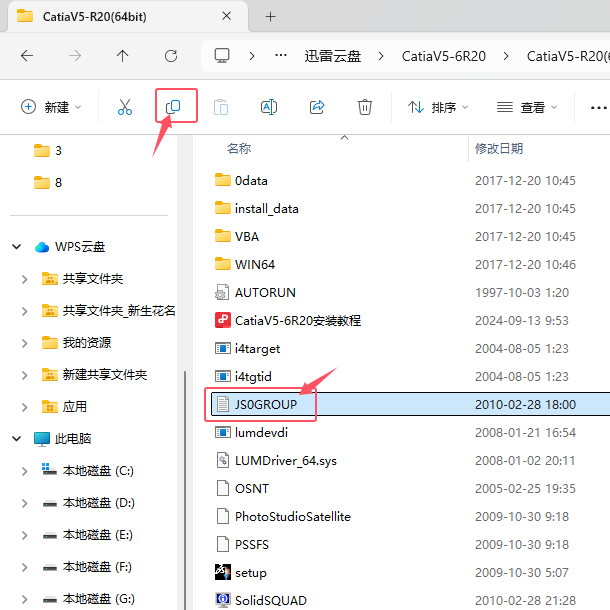Expand the 我的资源 tree node
This screenshot has width=610, height=610.
coord(25,343)
